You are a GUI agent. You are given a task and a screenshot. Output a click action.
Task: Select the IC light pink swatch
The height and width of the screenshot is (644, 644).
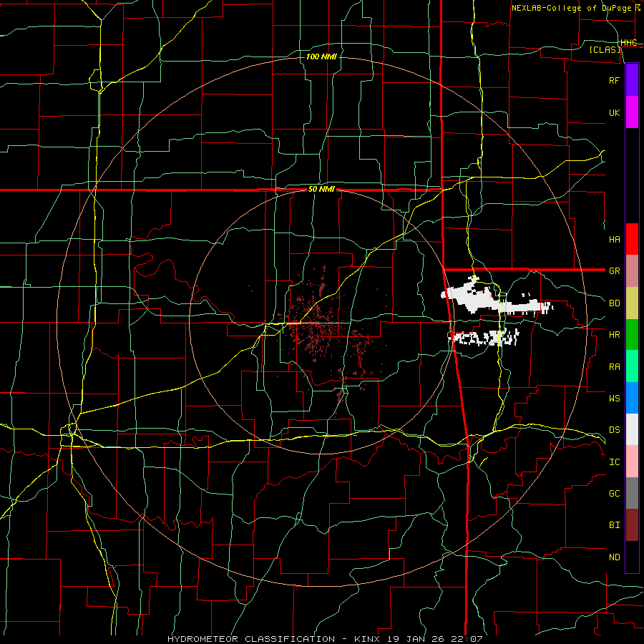coord(632,462)
